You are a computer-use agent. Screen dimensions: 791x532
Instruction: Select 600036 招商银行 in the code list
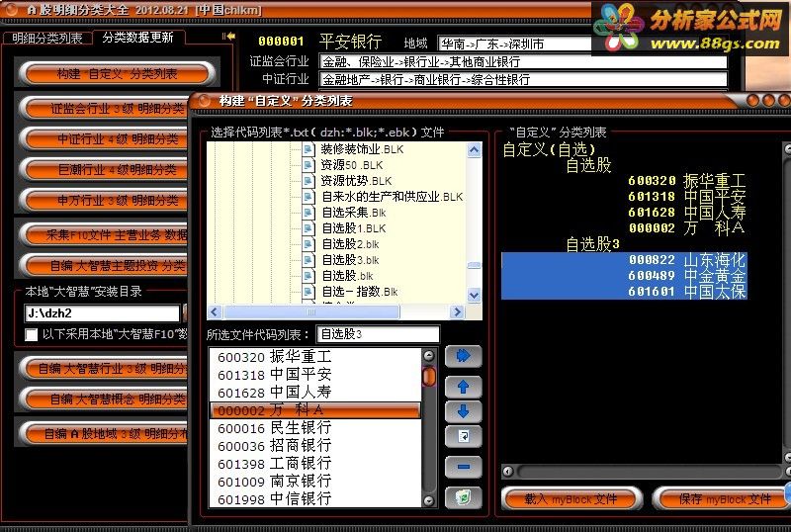coord(314,446)
